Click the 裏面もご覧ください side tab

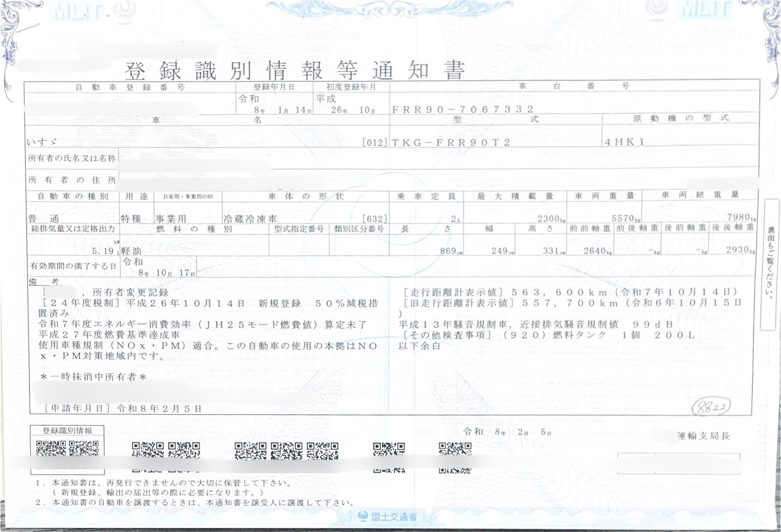click(x=771, y=263)
